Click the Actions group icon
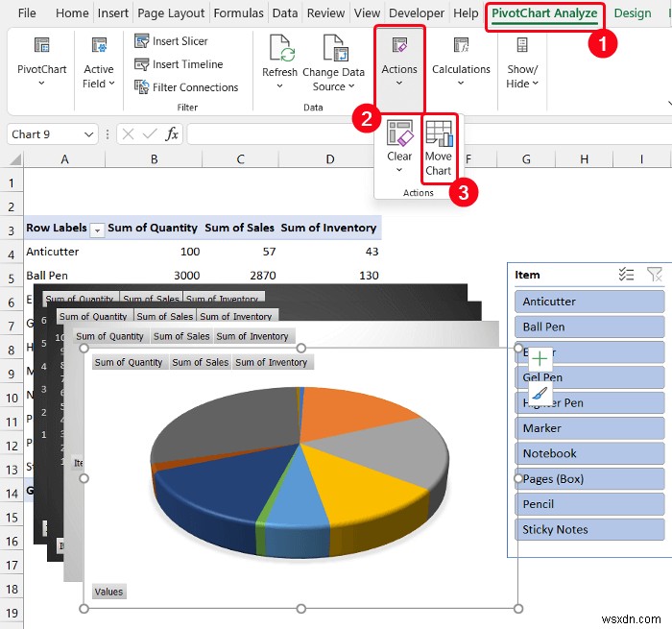 point(399,45)
